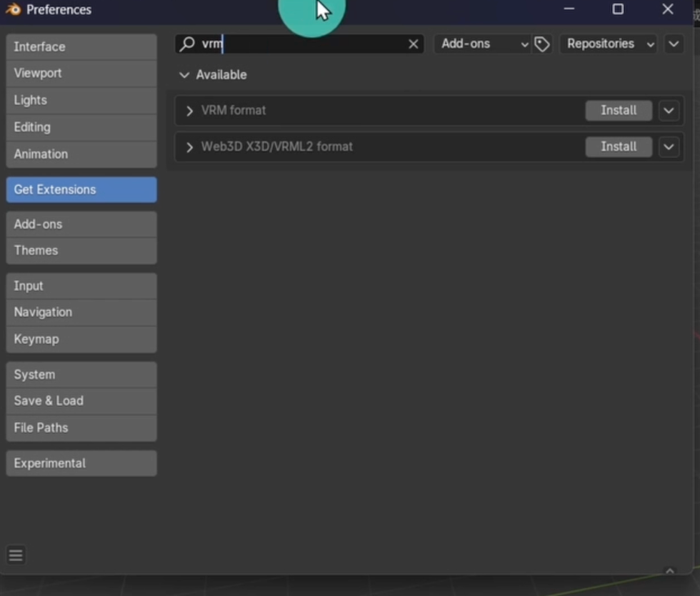
Task: Select the Experimental preferences section
Action: pos(81,463)
